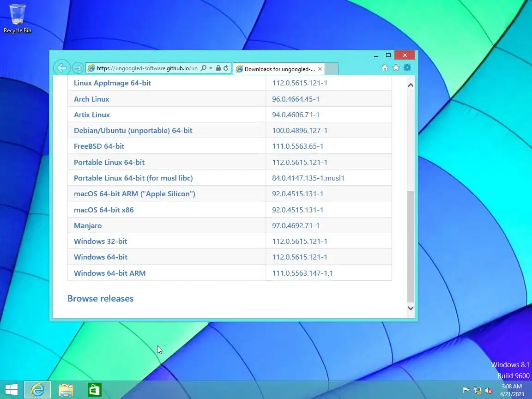Open the Windows Start button
This screenshot has width=532, height=399.
click(x=12, y=390)
